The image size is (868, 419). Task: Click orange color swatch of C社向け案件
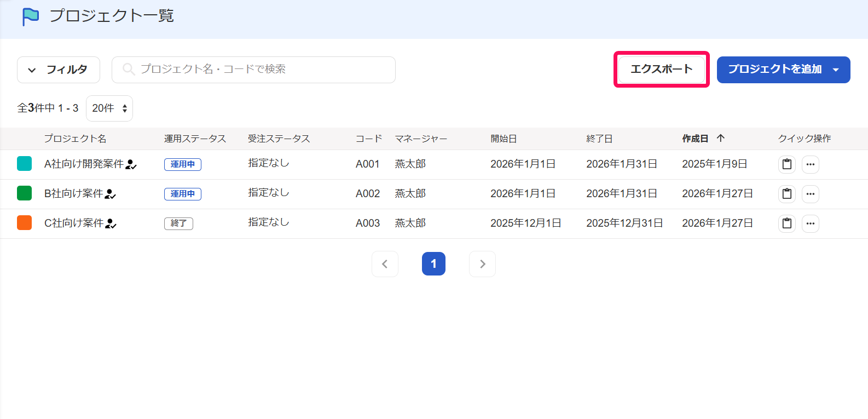pyautogui.click(x=25, y=223)
